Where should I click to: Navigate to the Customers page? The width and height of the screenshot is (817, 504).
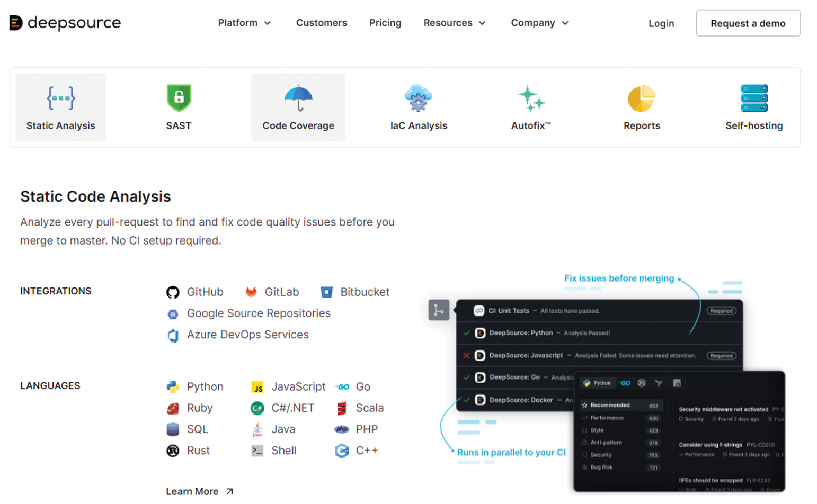(322, 23)
